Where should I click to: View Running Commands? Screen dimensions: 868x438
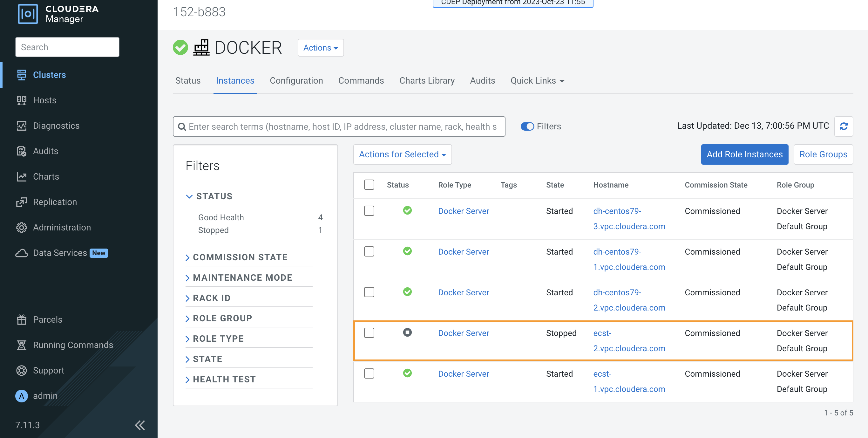coord(73,345)
